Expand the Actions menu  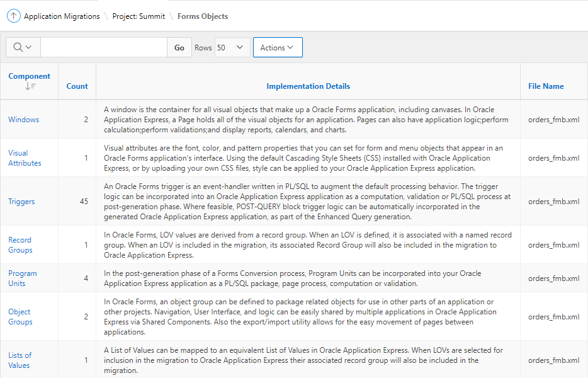[278, 47]
